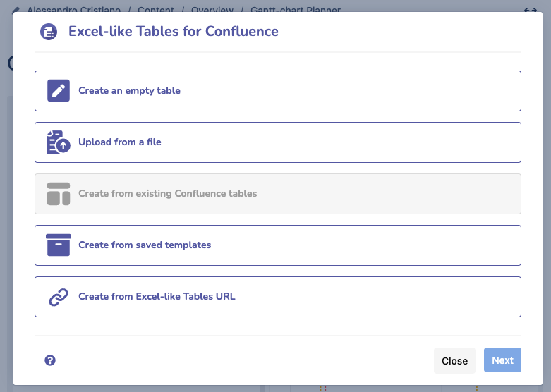The height and width of the screenshot is (392, 551).
Task: Click the archive box saved templates icon
Action: pos(59,245)
